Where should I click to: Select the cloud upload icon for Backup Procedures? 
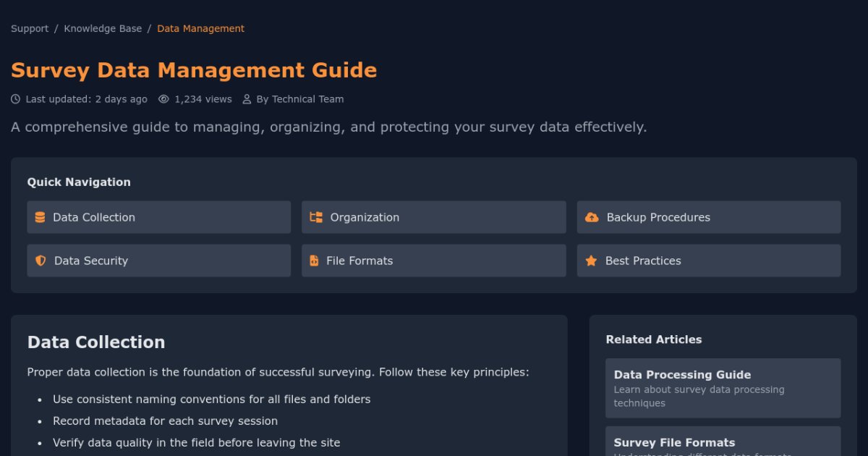591,216
